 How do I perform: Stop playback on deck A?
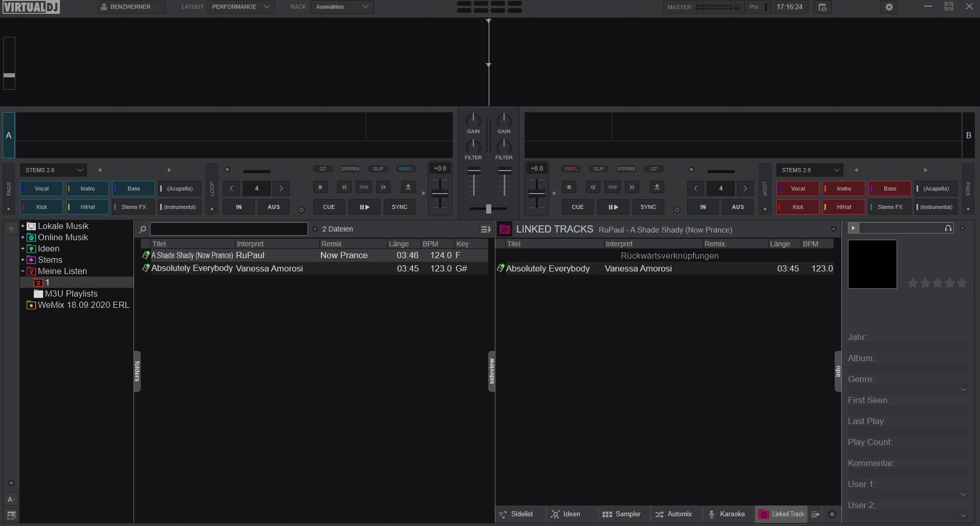320,187
